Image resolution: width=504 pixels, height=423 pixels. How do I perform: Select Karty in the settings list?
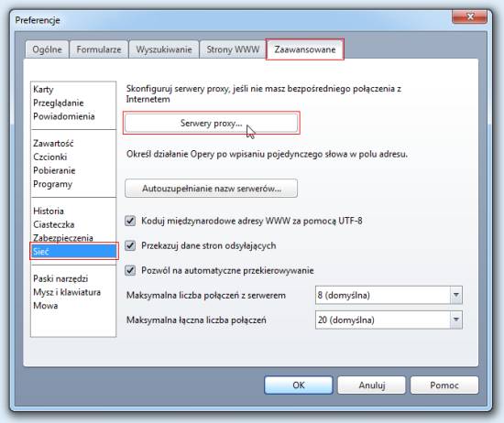[43, 90]
